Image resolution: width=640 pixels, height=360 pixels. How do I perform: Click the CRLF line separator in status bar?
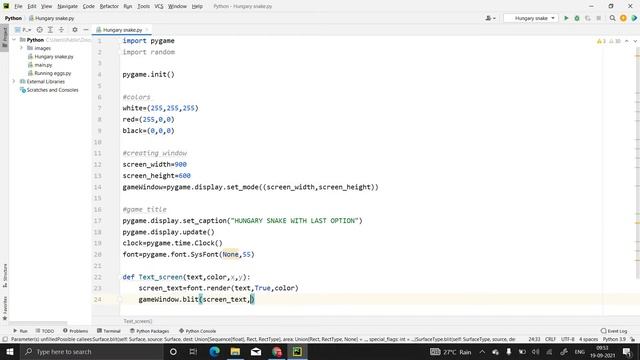click(550, 339)
